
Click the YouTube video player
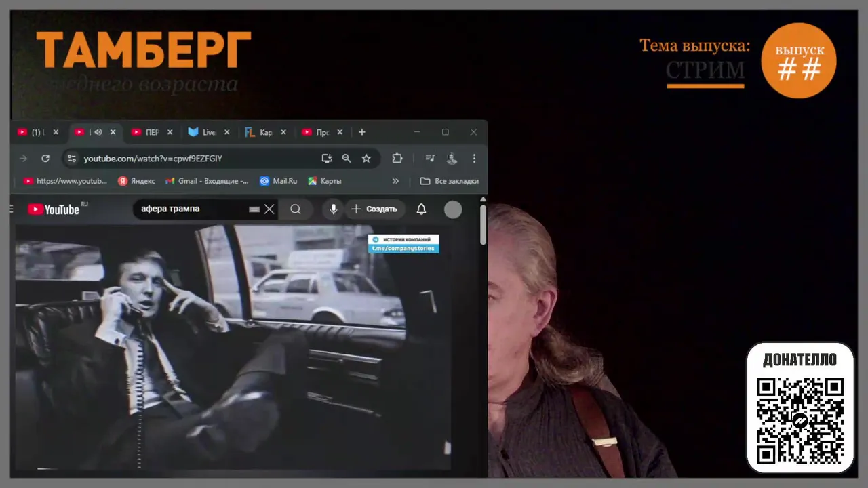tap(233, 347)
